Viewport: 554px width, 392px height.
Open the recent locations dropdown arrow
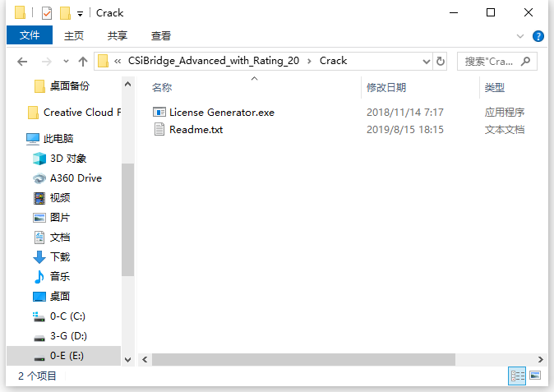tap(66, 62)
